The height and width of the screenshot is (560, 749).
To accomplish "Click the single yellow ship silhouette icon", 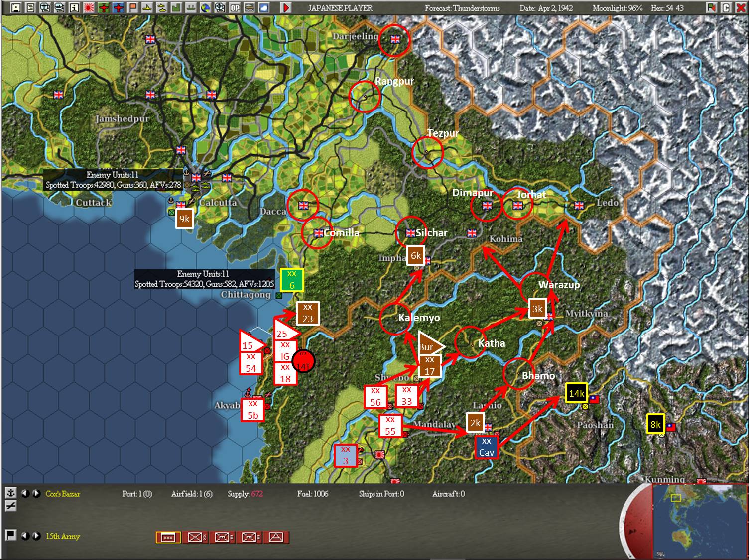I will click(x=148, y=8).
